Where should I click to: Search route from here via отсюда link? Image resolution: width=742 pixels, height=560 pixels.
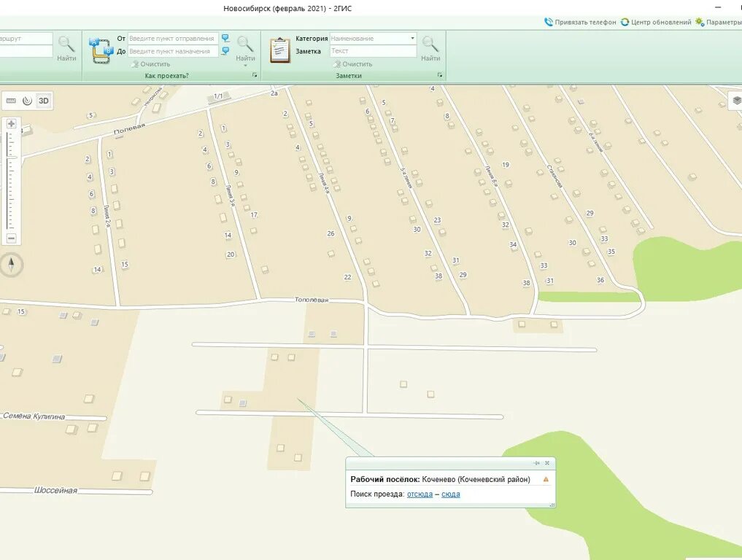pyautogui.click(x=420, y=494)
